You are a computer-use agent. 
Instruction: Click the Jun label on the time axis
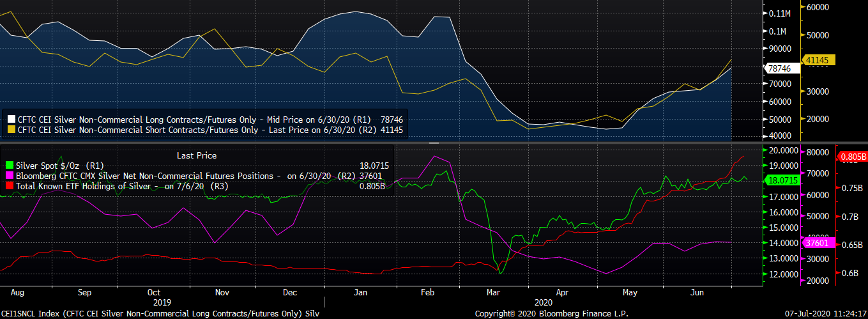coord(698,292)
